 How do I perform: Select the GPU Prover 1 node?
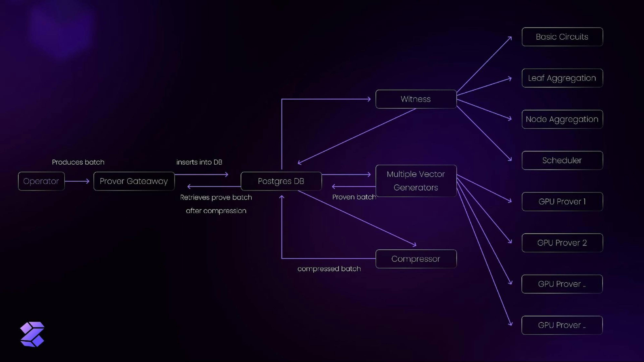pyautogui.click(x=562, y=202)
